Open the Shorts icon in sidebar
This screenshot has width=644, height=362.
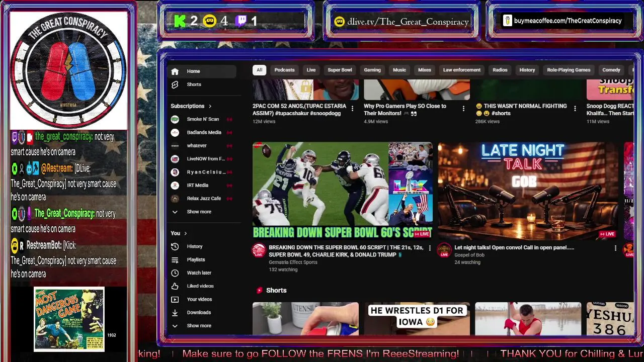pos(175,84)
